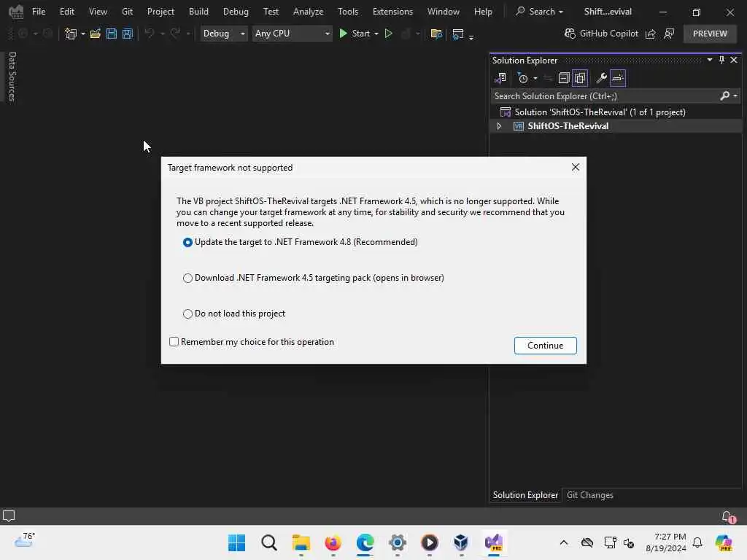Click the GitHub Copilot button
The image size is (747, 560).
click(601, 34)
